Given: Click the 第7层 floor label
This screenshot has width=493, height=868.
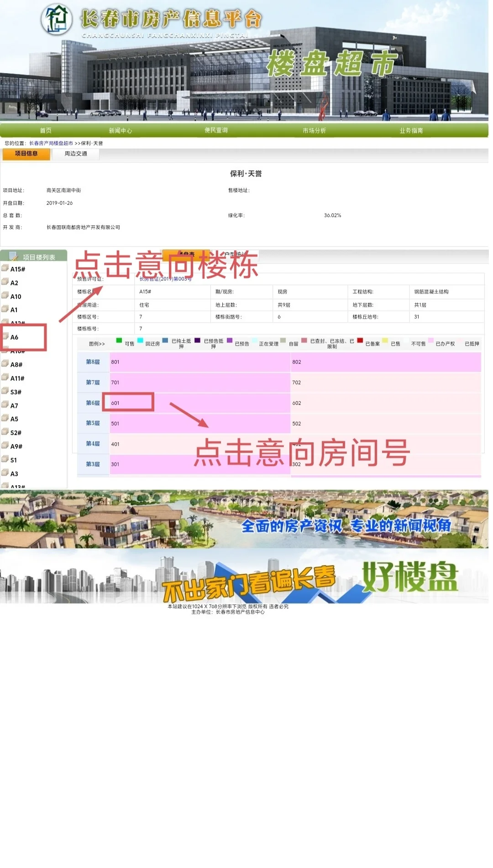Looking at the screenshot, I should 93,382.
